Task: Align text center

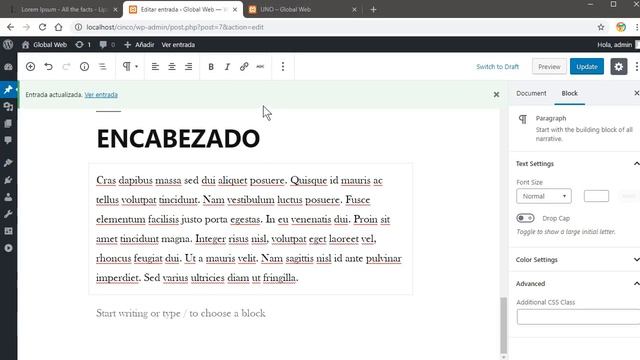Action: pos(172,67)
